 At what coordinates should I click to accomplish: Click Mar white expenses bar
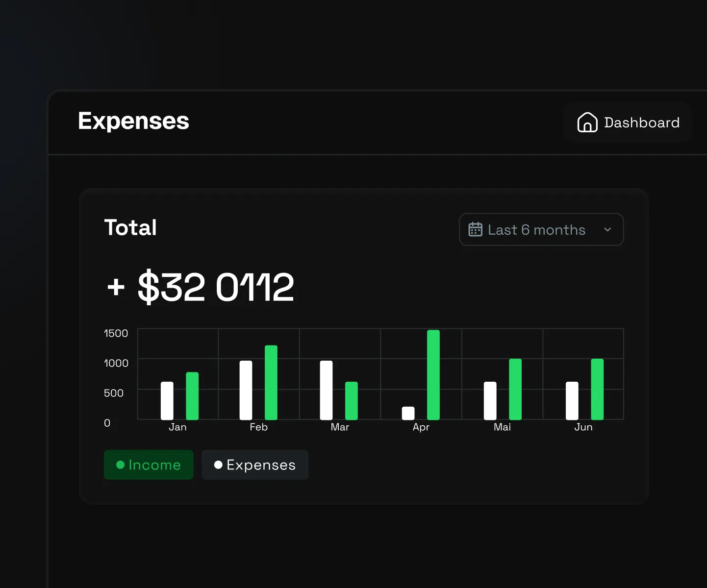[327, 390]
